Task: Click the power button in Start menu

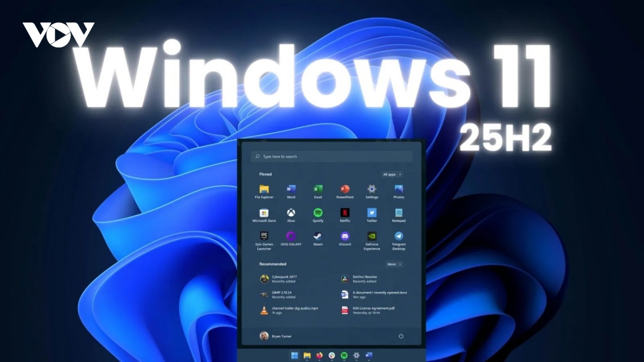Action: coord(401,336)
